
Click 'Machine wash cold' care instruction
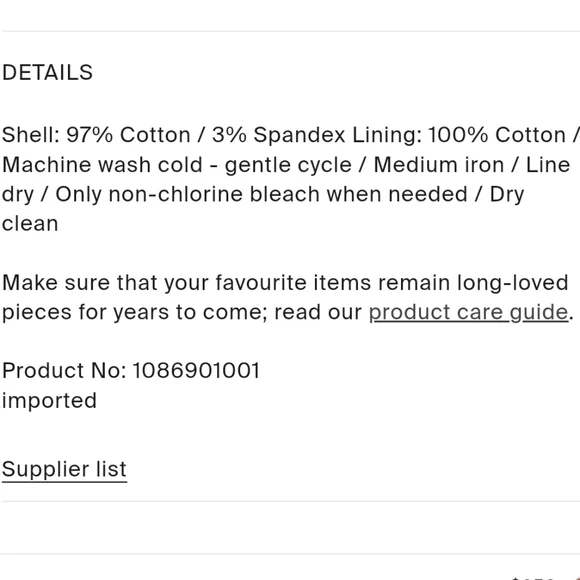click(102, 165)
